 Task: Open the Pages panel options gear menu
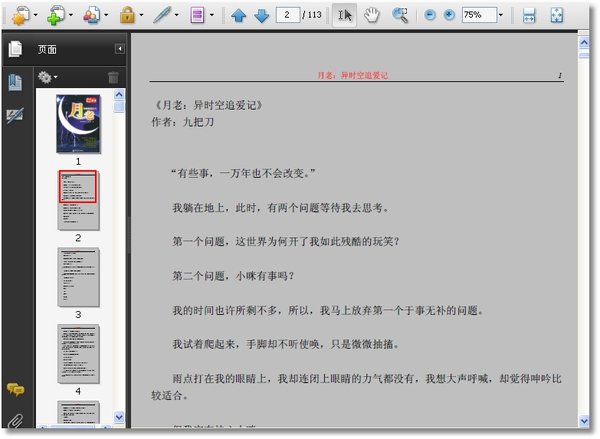tap(47, 77)
